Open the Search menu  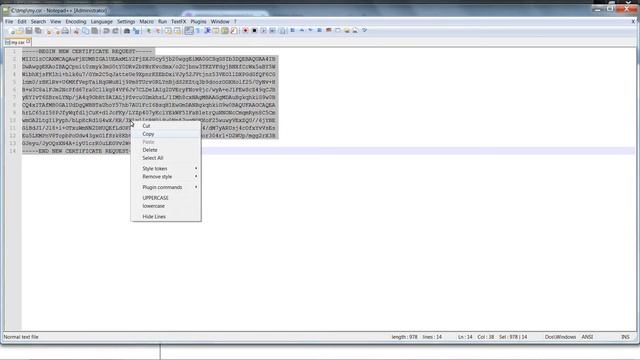[38, 22]
